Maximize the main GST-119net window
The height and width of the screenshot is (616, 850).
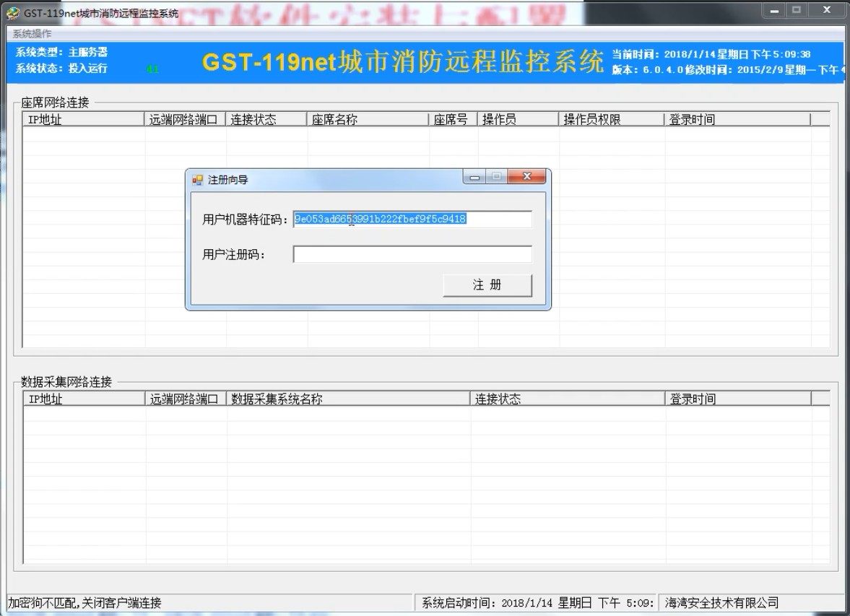[x=797, y=10]
